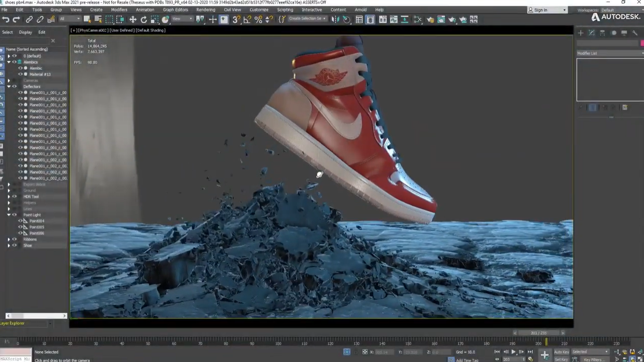Click the object color swatch in command panel
The width and height of the screenshot is (644, 362).
[x=642, y=43]
